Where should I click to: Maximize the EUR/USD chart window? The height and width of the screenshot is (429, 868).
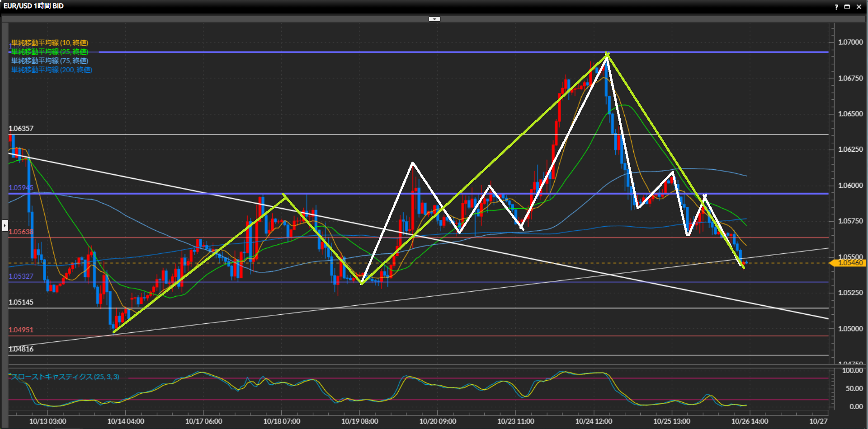coord(847,7)
